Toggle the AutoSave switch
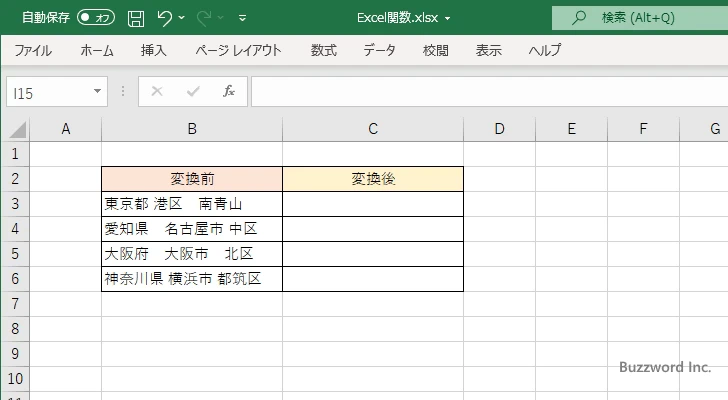 [96, 18]
